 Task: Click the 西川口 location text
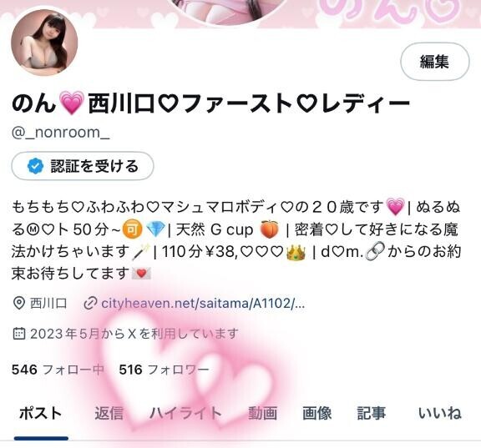[48, 304]
